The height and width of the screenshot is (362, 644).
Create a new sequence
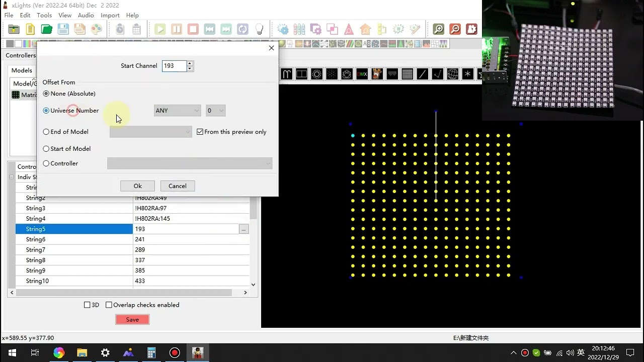tap(30, 29)
